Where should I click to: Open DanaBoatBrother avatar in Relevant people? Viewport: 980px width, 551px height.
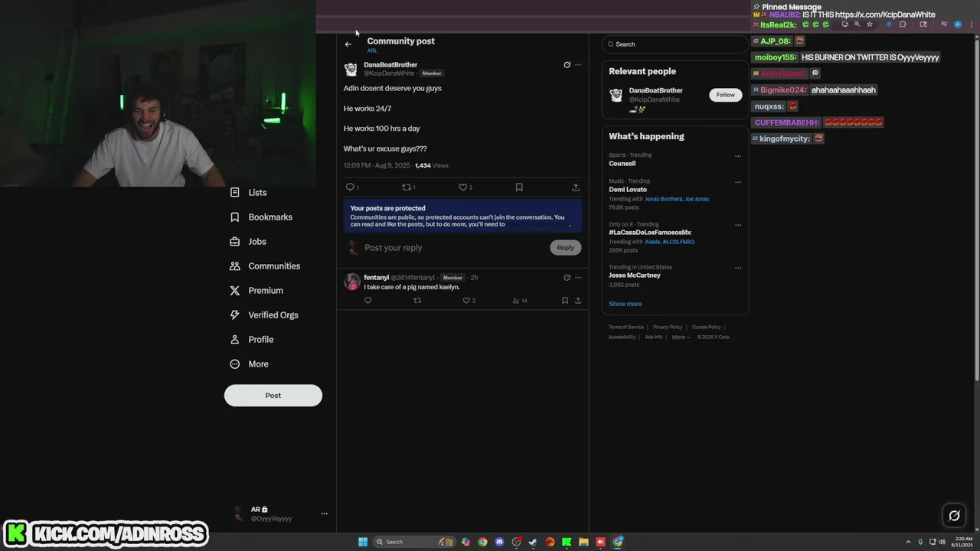(x=616, y=96)
